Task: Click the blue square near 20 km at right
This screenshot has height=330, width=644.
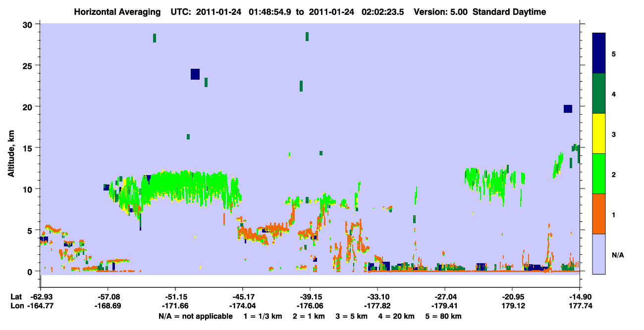Action: point(568,109)
